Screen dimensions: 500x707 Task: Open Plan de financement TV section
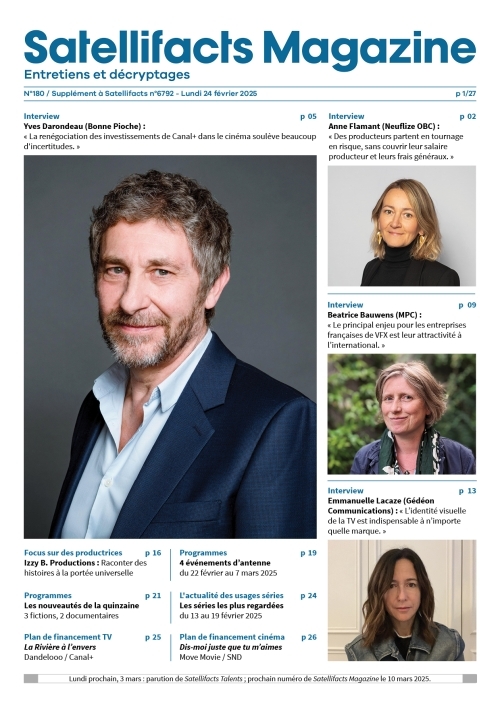(68, 637)
